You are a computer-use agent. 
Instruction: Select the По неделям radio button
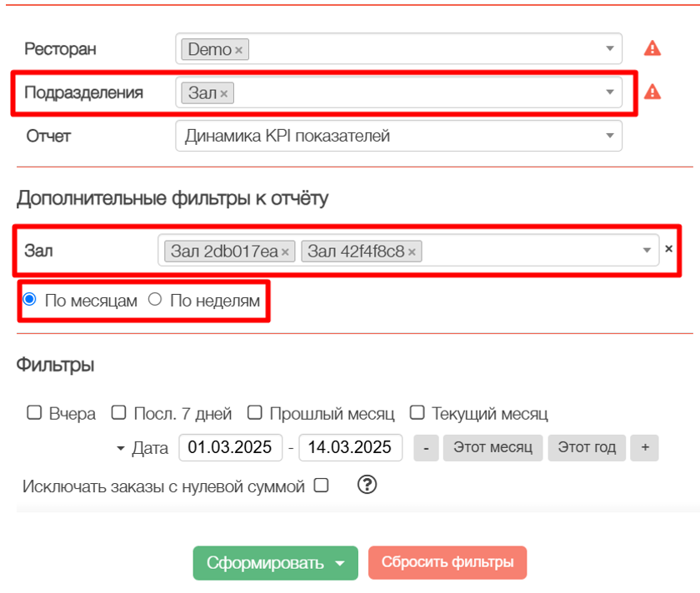[x=154, y=300]
